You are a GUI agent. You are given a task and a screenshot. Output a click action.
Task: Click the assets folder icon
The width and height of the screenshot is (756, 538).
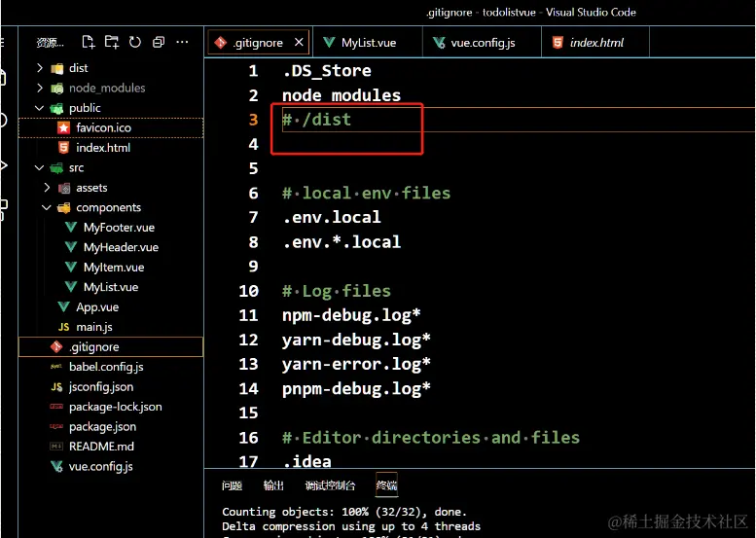click(63, 188)
